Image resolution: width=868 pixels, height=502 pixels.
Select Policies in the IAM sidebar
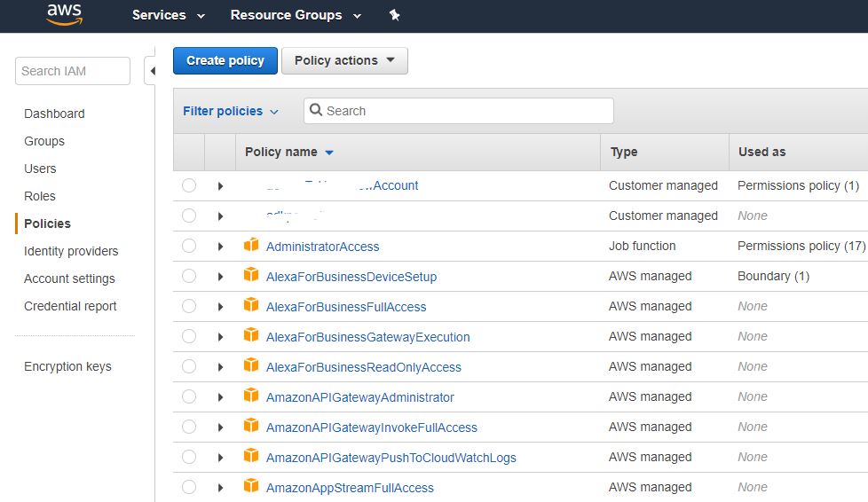coord(47,224)
